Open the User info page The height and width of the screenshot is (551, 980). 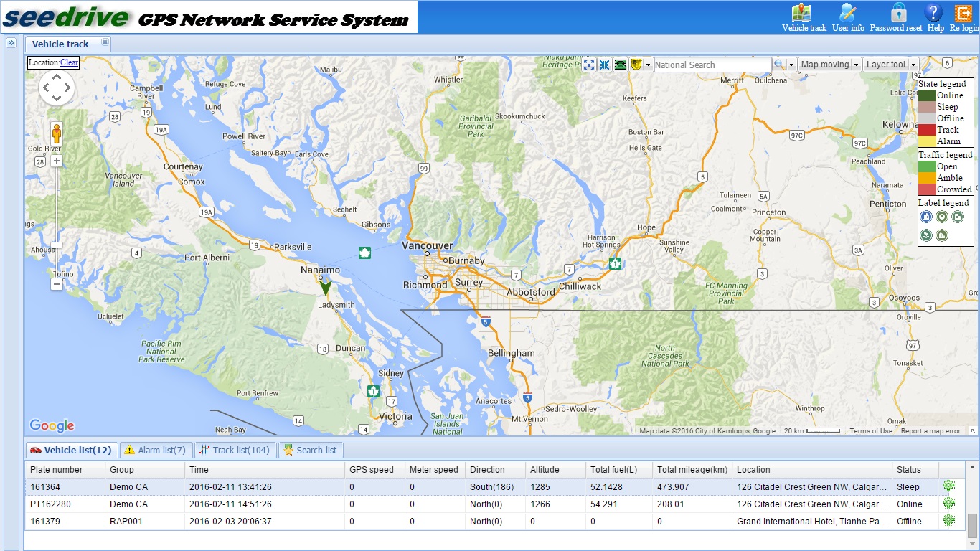pyautogui.click(x=848, y=17)
